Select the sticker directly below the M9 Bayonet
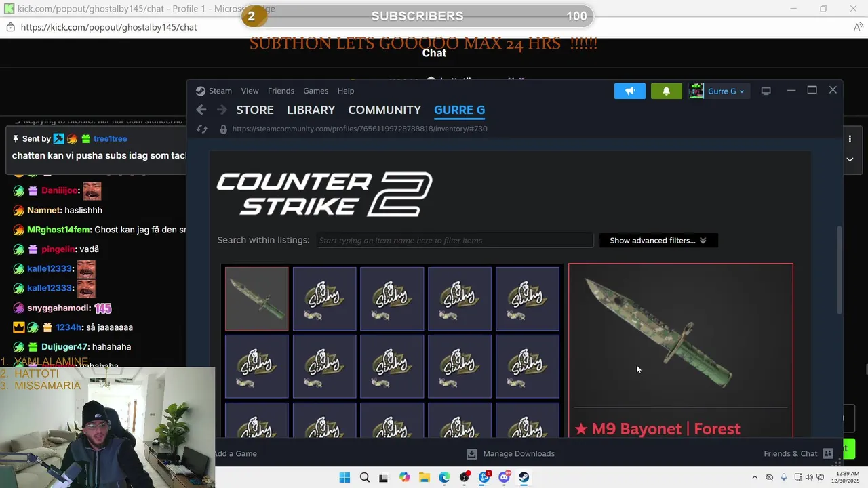The width and height of the screenshot is (868, 488). [256, 367]
